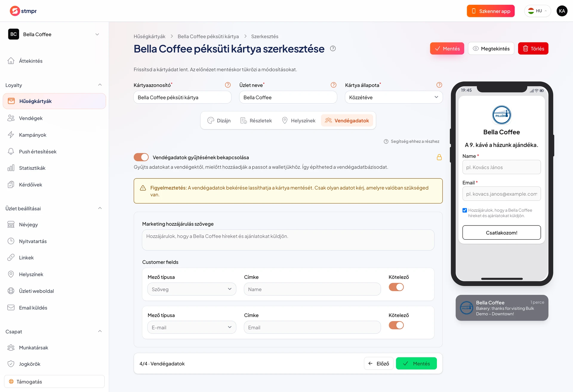Click the Munkatársak team icon
Viewport: 573px width, 392px height.
(11, 348)
